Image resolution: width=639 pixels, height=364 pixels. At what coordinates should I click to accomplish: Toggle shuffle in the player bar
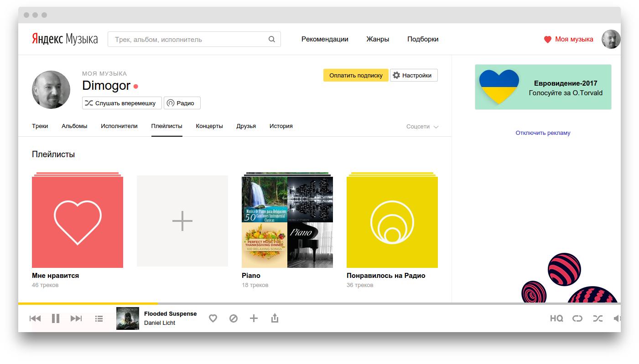(597, 318)
